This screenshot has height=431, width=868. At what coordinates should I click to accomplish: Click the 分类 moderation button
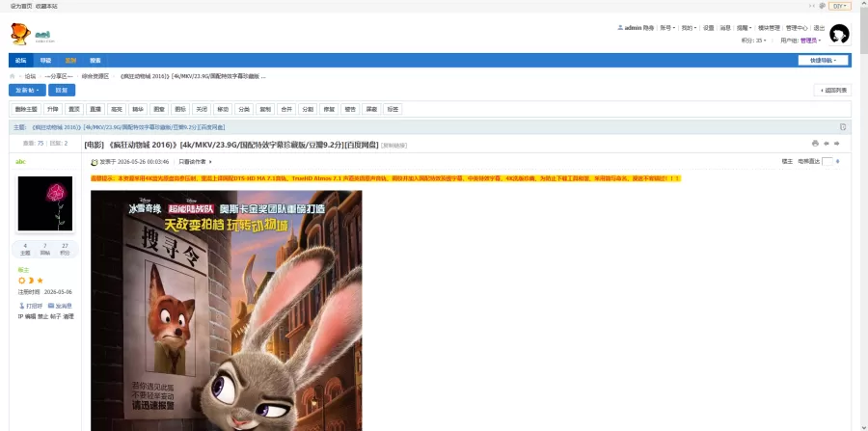[x=244, y=110]
